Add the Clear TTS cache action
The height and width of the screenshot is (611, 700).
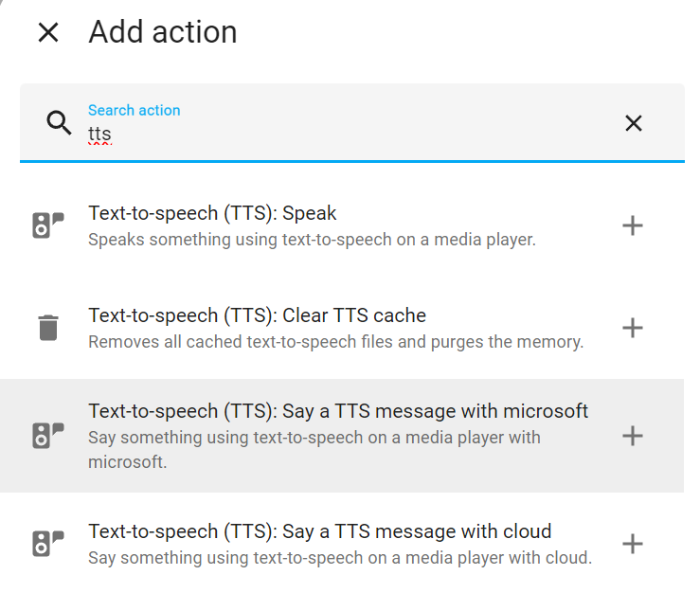[633, 328]
